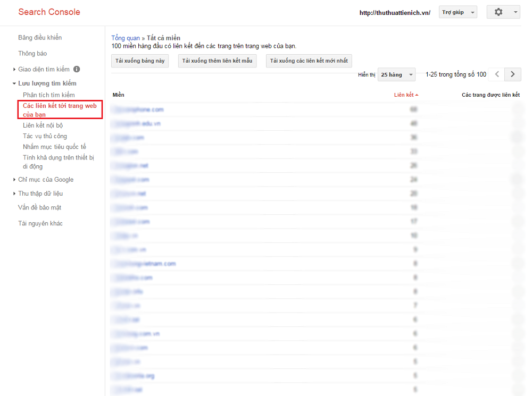Image resolution: width=532 pixels, height=396 pixels.
Task: Select Phân tích tìm kiếm in sidebar
Action: point(49,95)
